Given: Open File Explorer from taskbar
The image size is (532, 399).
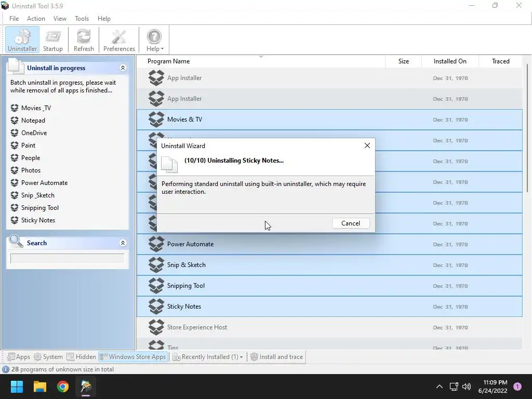Looking at the screenshot, I should [x=39, y=387].
